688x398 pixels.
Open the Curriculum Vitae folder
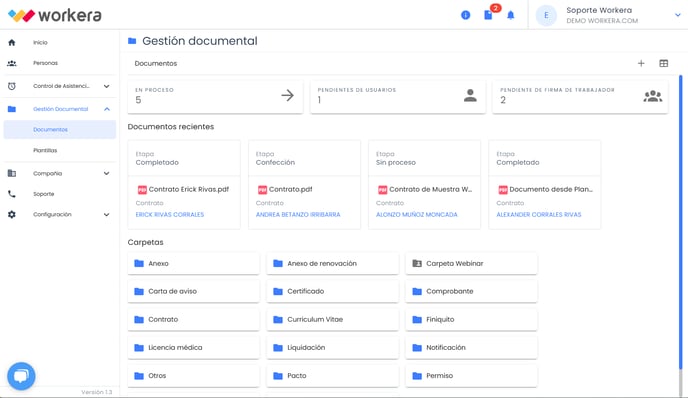click(333, 319)
